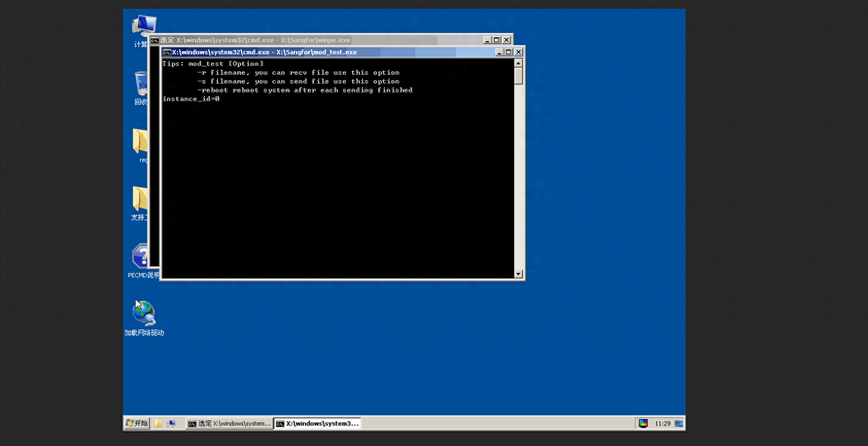This screenshot has width=868, height=446.
Task: Click the display settings tray icon
Action: click(643, 423)
